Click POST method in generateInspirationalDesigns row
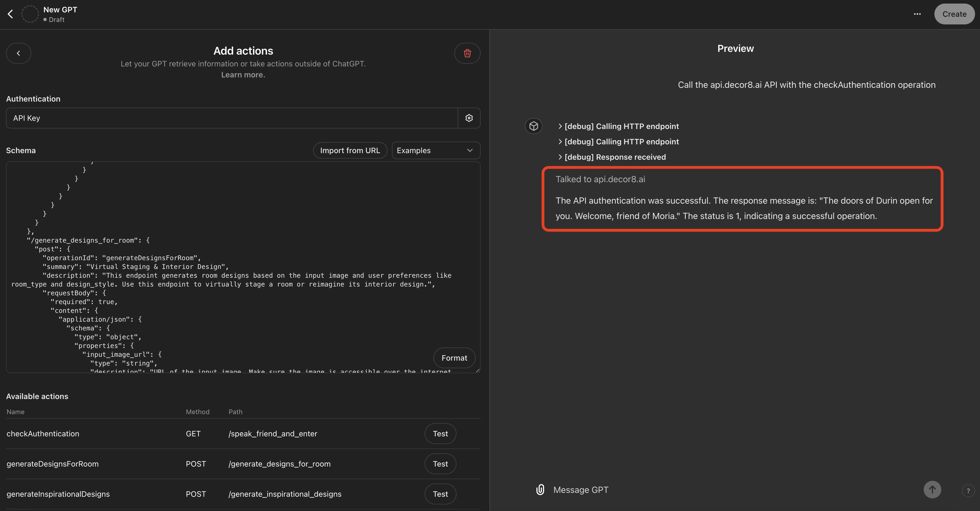The image size is (980, 511). tap(196, 494)
